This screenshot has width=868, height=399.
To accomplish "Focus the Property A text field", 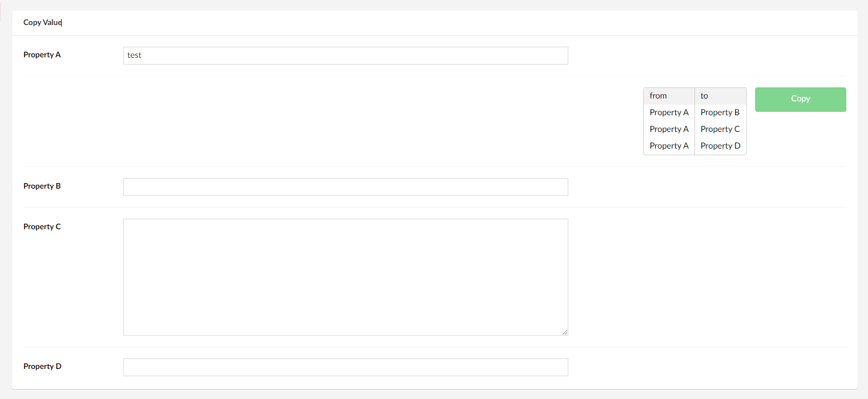I will click(345, 56).
